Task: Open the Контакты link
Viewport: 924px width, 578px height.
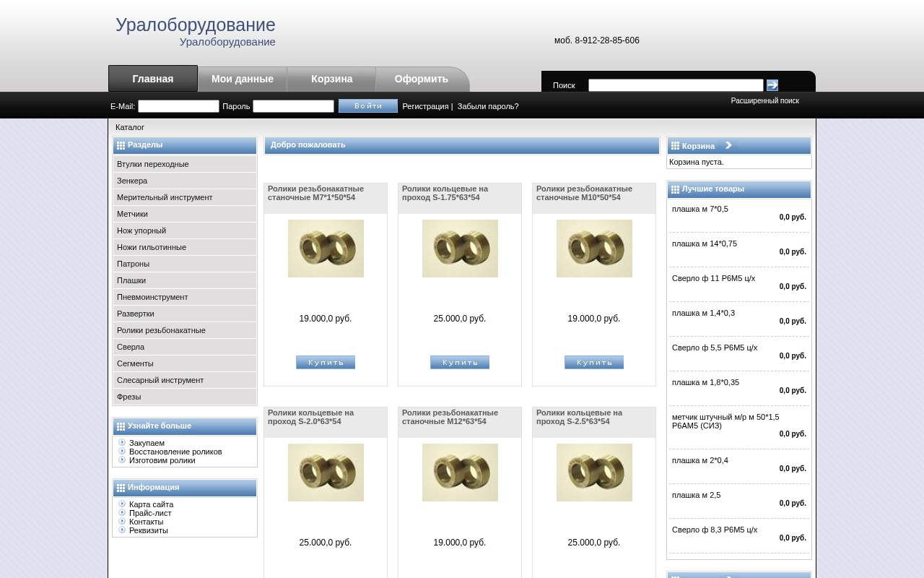Action: pyautogui.click(x=146, y=522)
